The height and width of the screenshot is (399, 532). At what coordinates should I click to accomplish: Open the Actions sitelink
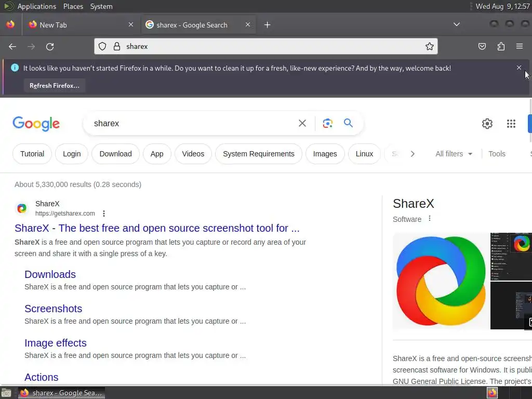pyautogui.click(x=42, y=377)
